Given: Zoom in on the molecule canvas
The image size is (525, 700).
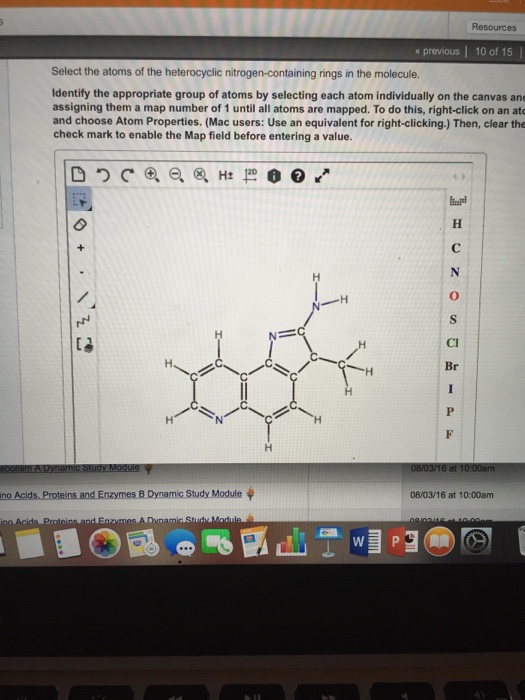Looking at the screenshot, I should [x=151, y=175].
